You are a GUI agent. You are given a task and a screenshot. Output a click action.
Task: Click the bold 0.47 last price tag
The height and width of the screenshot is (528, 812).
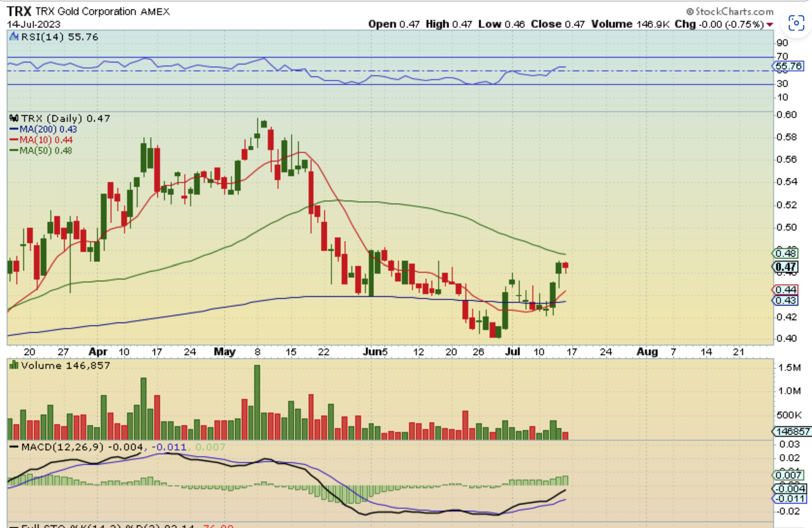click(785, 267)
